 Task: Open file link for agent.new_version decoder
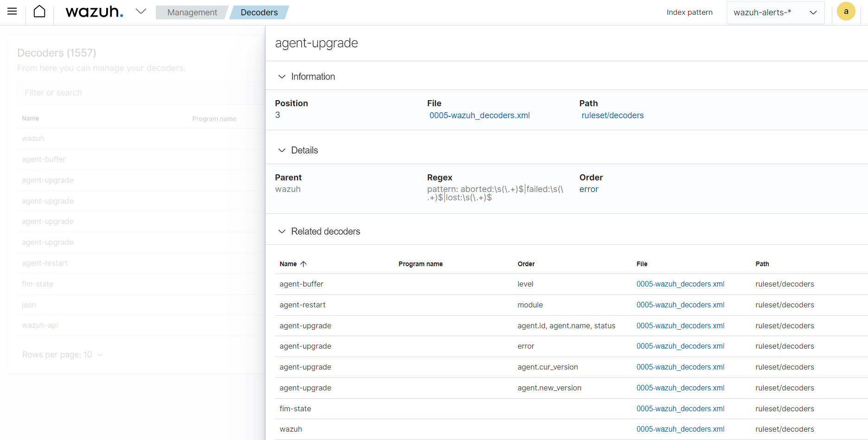[680, 388]
